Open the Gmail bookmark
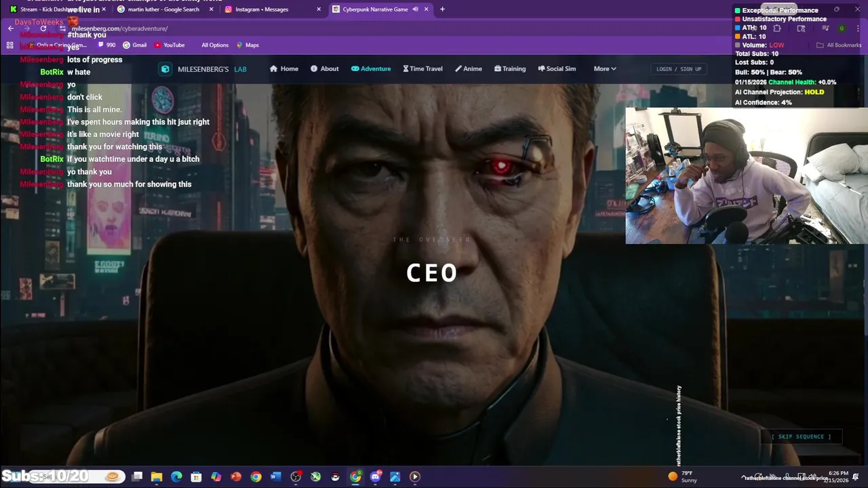The height and width of the screenshot is (488, 868). (134, 45)
